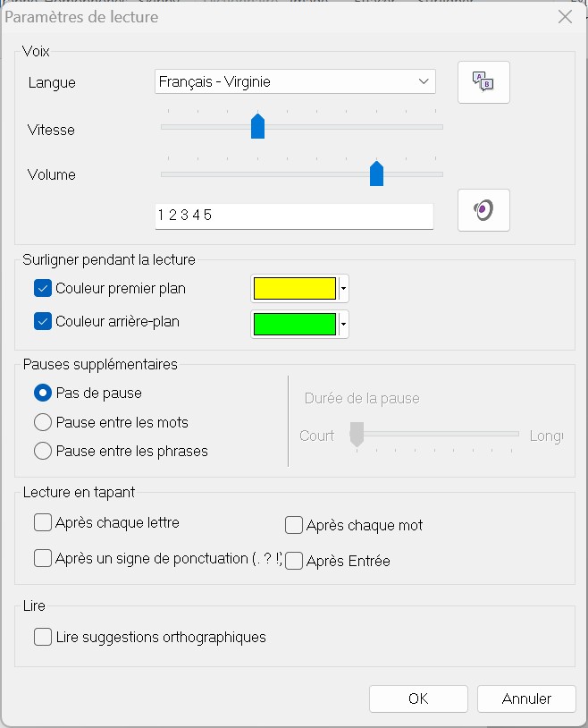Confirm settings with the OK button
588x728 pixels.
[x=418, y=698]
